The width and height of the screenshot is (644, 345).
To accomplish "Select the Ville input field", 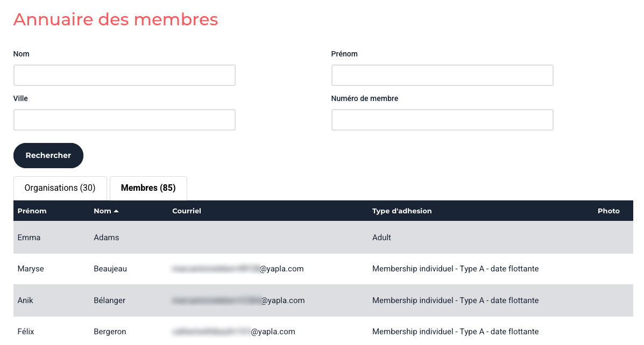I will (124, 120).
